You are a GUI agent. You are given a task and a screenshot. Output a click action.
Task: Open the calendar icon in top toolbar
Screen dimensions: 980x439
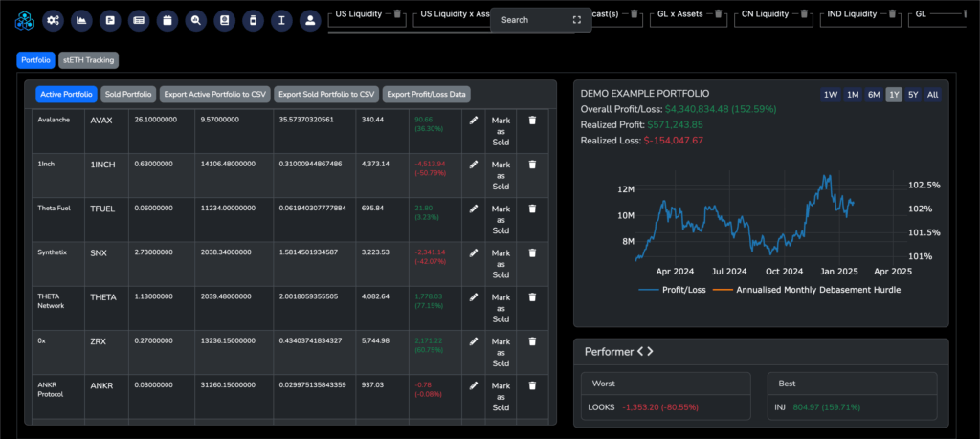pos(167,20)
